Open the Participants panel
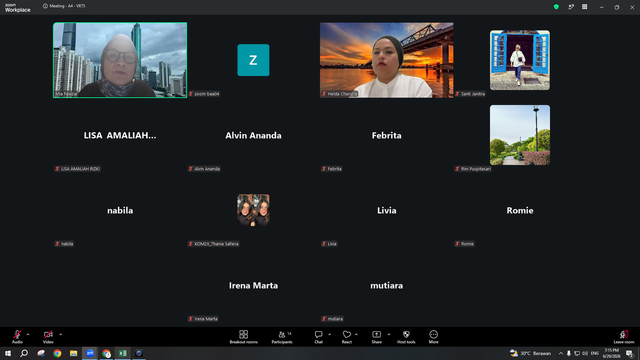The image size is (640, 360). point(282,337)
